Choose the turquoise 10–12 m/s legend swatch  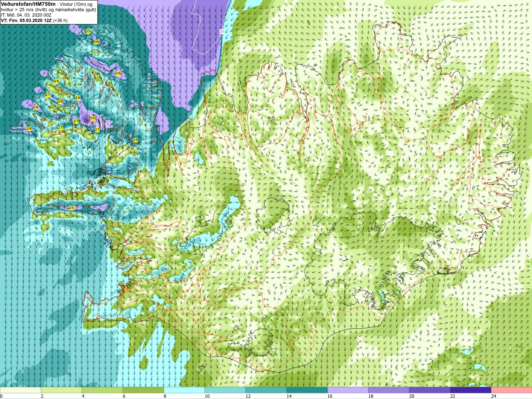225,390
